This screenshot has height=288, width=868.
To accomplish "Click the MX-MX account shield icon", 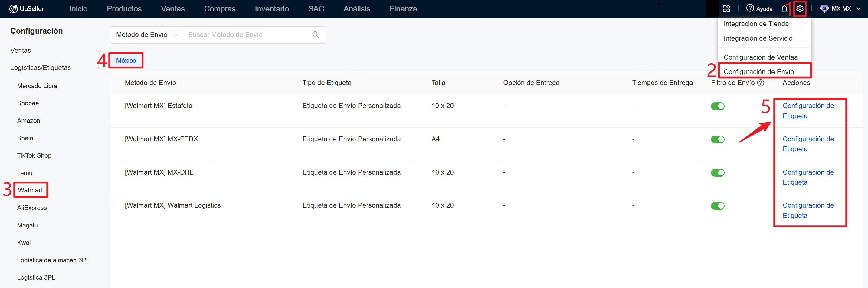I will (x=824, y=8).
